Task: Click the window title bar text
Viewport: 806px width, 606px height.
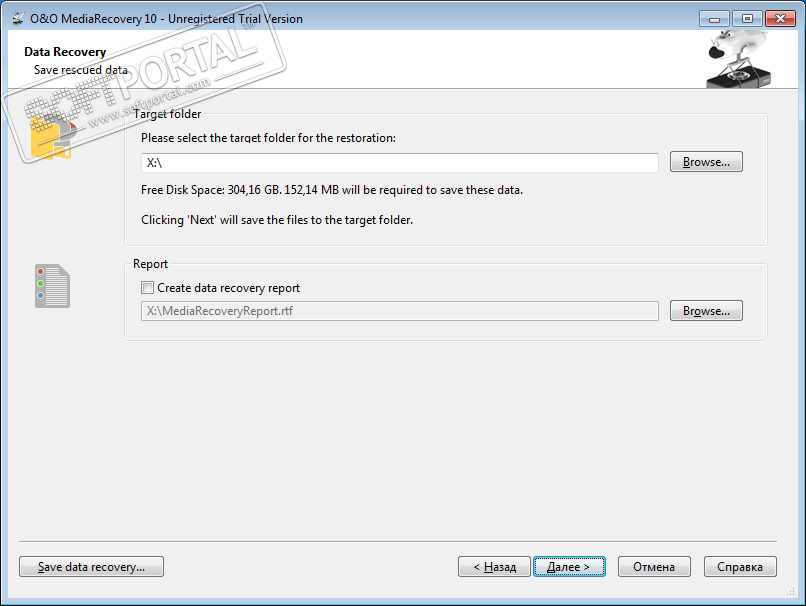Action: 167,18
